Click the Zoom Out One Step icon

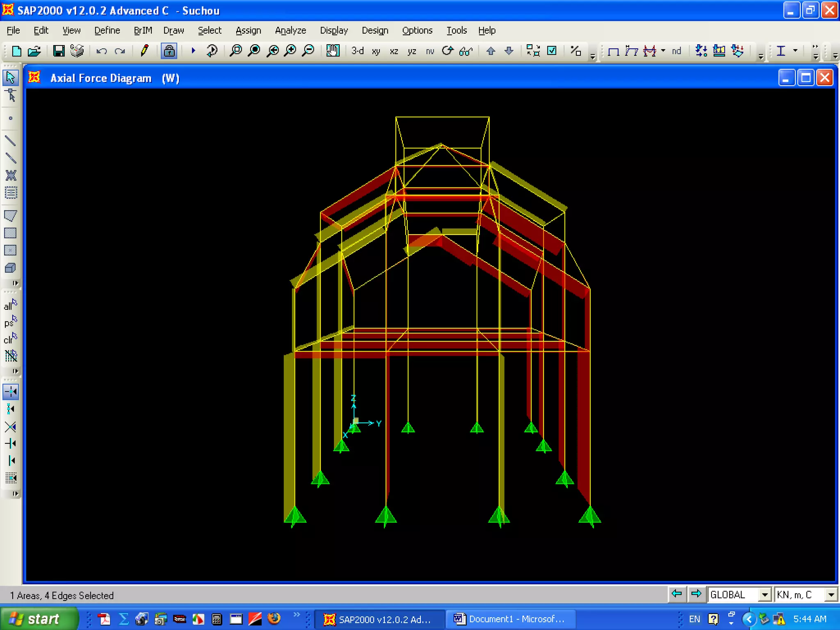point(308,51)
